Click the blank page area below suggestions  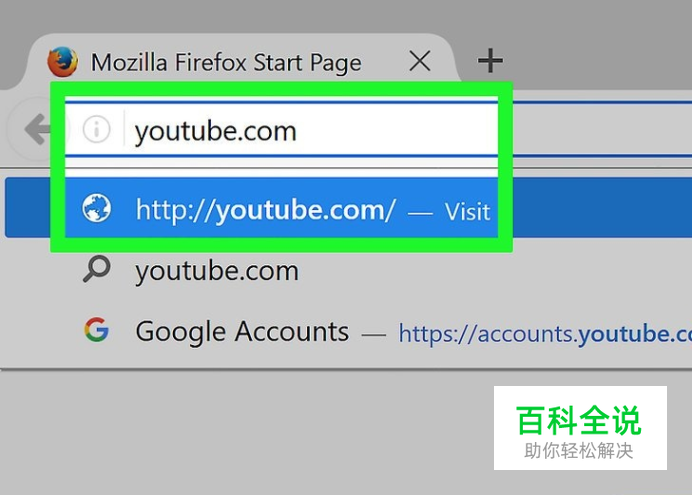click(x=243, y=432)
